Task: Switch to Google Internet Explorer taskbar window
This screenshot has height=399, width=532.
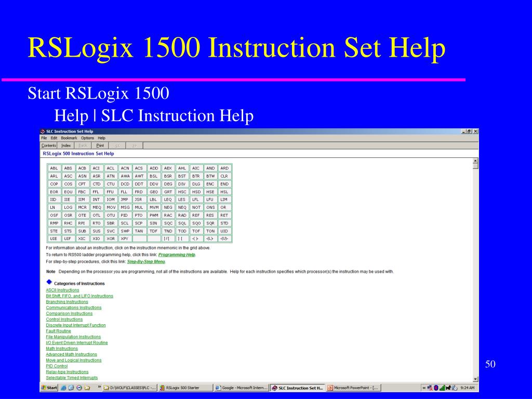Action: click(242, 388)
